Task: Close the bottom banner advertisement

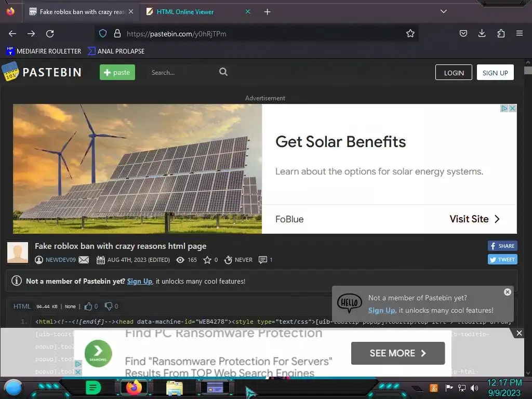Action: pyautogui.click(x=519, y=333)
